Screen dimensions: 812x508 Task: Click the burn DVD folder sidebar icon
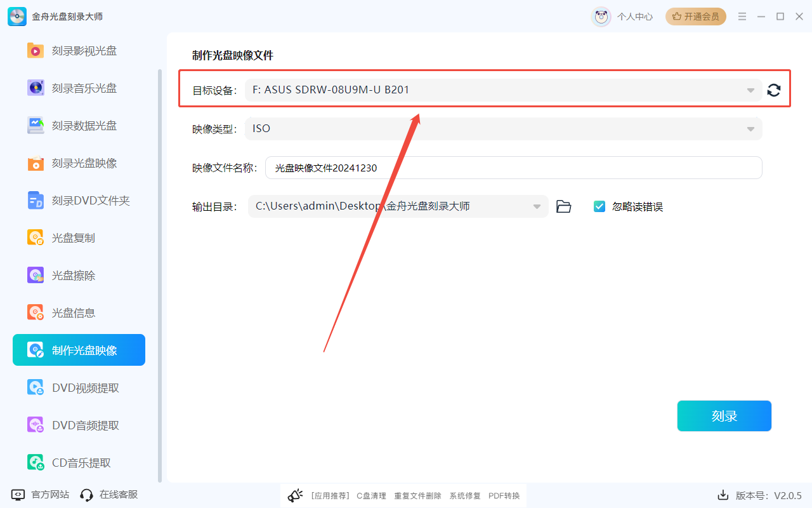[36, 200]
